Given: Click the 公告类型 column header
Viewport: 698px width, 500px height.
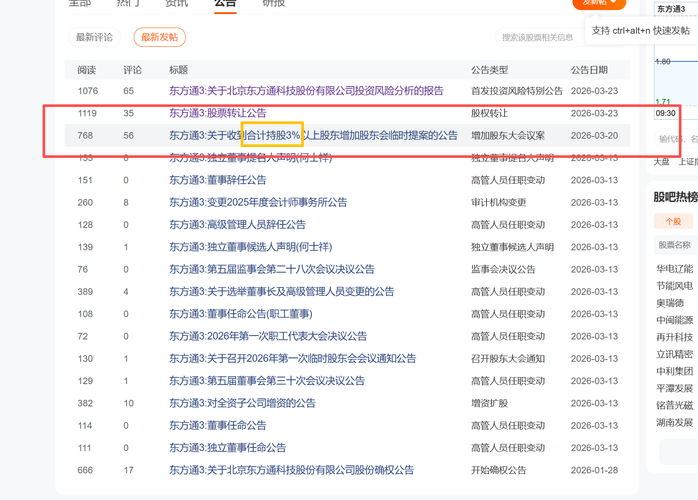Looking at the screenshot, I should coord(490,70).
